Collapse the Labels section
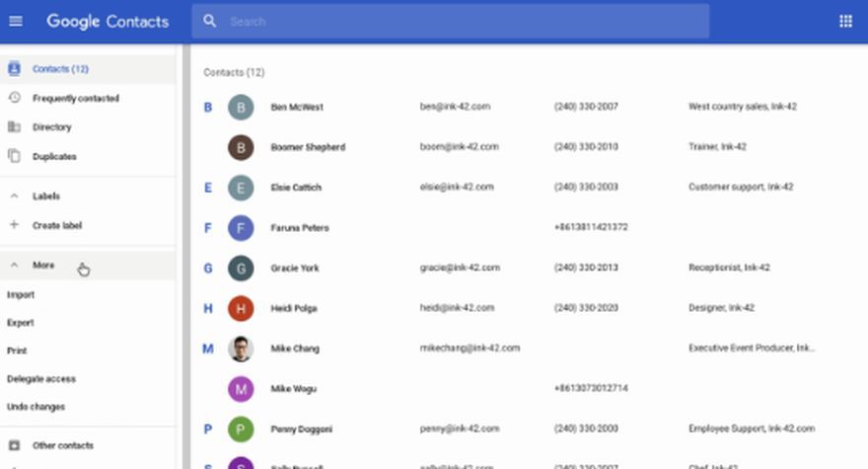This screenshot has height=469, width=868. (14, 196)
